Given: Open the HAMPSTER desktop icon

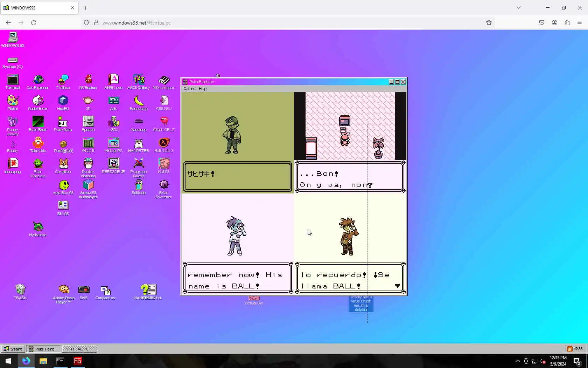Looking at the screenshot, I should [x=139, y=145].
